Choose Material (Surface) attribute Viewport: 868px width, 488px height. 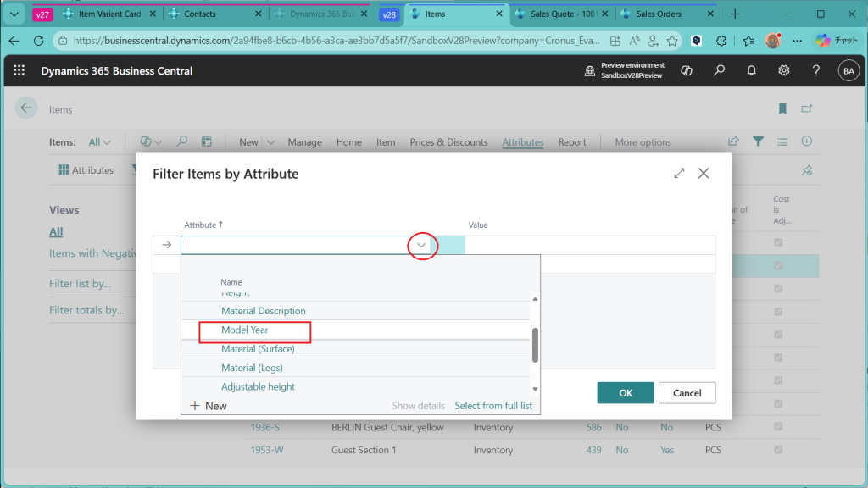(258, 349)
